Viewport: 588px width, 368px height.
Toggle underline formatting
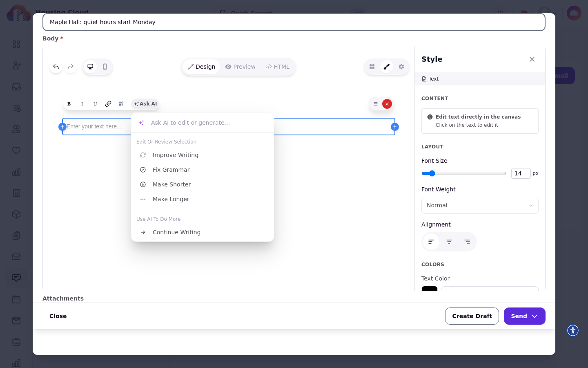95,104
